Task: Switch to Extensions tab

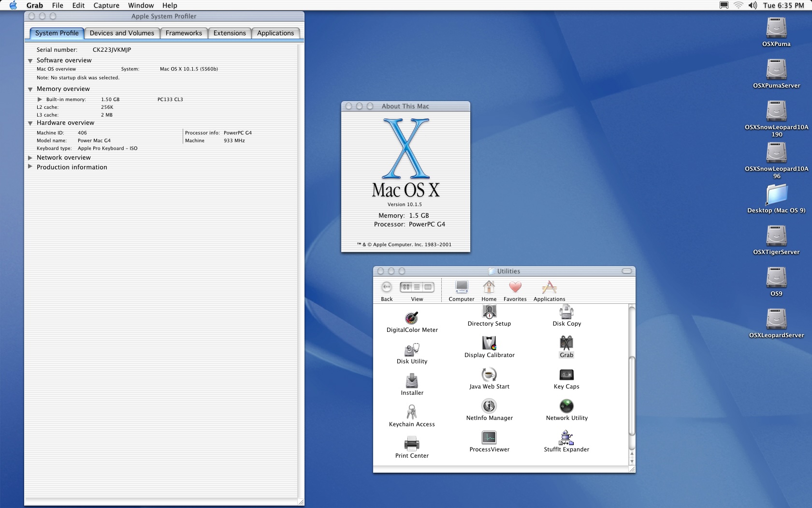Action: coord(230,33)
